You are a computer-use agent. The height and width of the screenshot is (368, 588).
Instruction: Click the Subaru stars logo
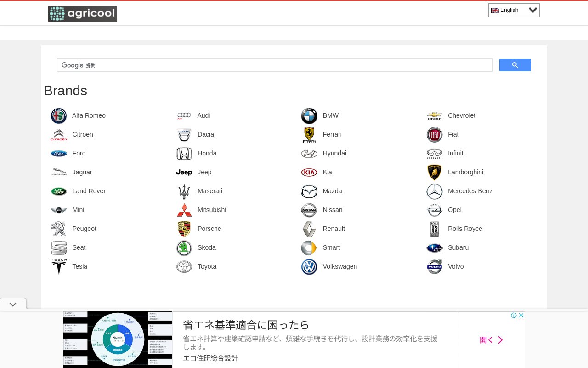(x=435, y=248)
